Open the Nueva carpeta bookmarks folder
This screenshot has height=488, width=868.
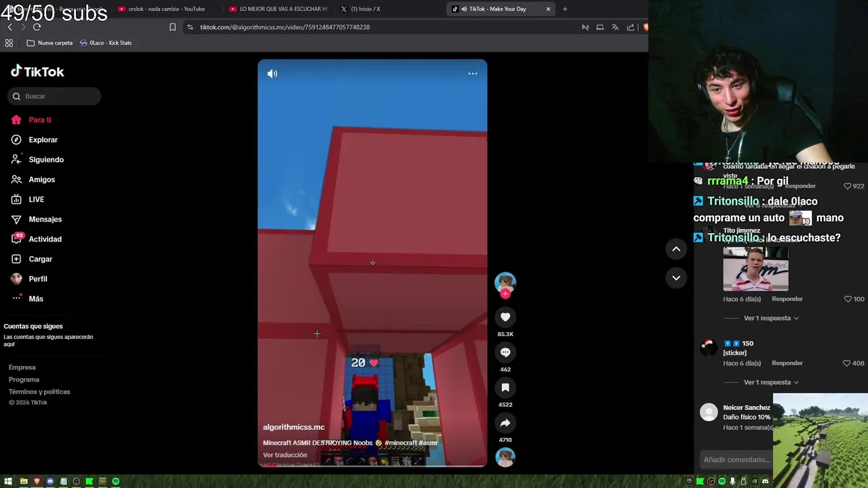coord(50,43)
